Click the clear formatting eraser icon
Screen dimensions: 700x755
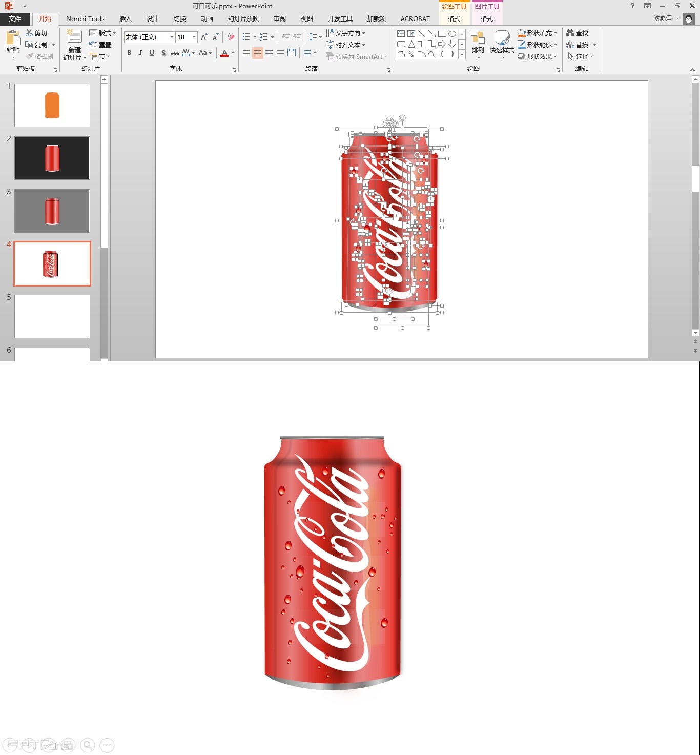coord(231,37)
